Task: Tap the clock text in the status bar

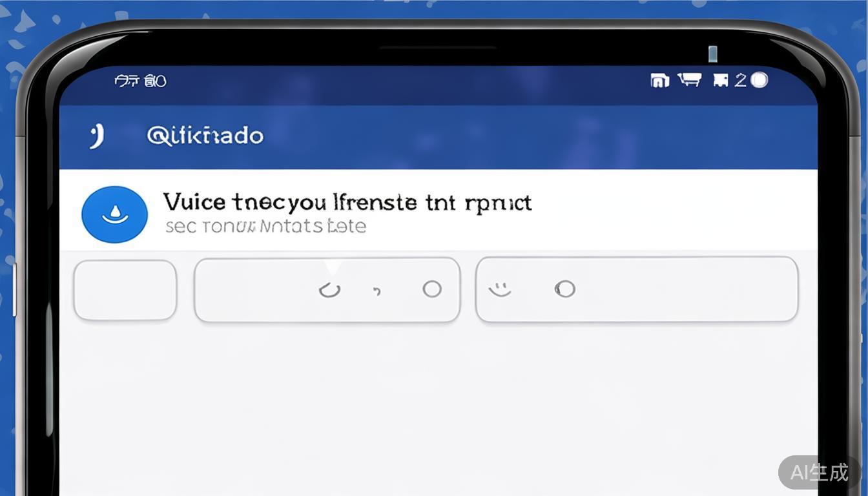Action: click(140, 81)
